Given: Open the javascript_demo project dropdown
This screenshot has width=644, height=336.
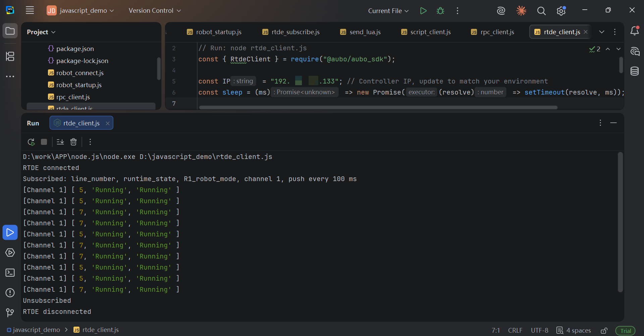Looking at the screenshot, I should (x=80, y=11).
